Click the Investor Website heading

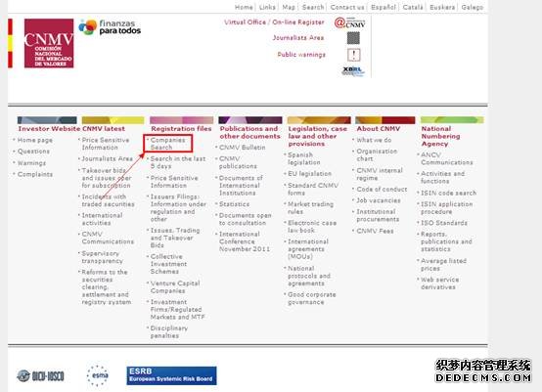(x=49, y=128)
